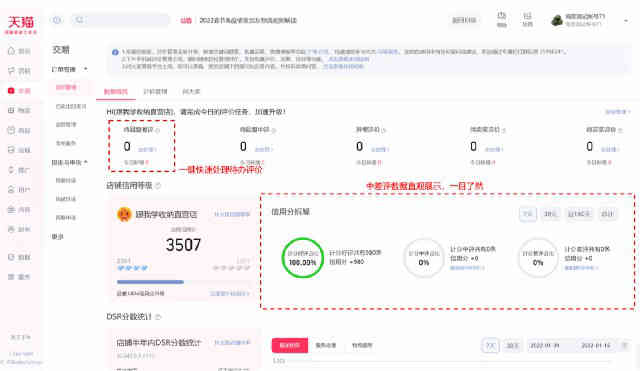Click the help icon beside 店铺信用等级 heading

coord(158,186)
